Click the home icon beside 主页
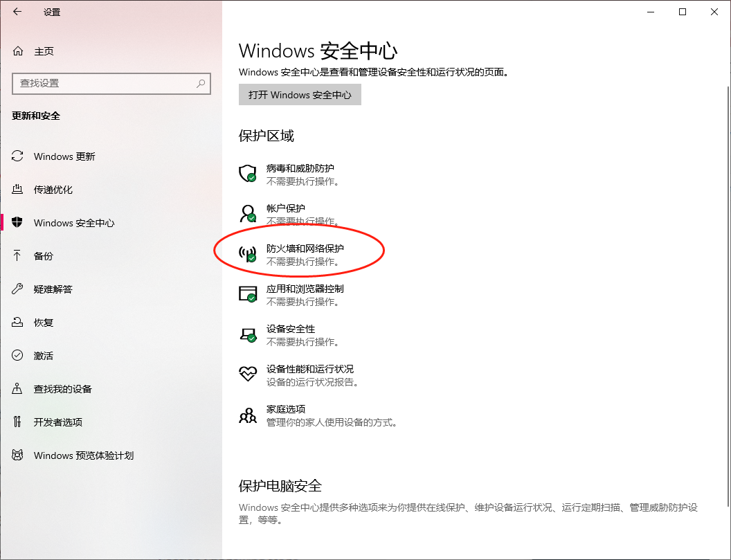The image size is (731, 560). [18, 51]
